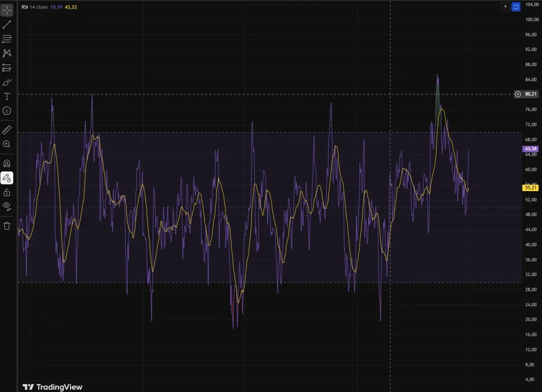Image resolution: width=542 pixels, height=392 pixels.
Task: Maximize the RSI pane with blue button
Action: click(516, 7)
